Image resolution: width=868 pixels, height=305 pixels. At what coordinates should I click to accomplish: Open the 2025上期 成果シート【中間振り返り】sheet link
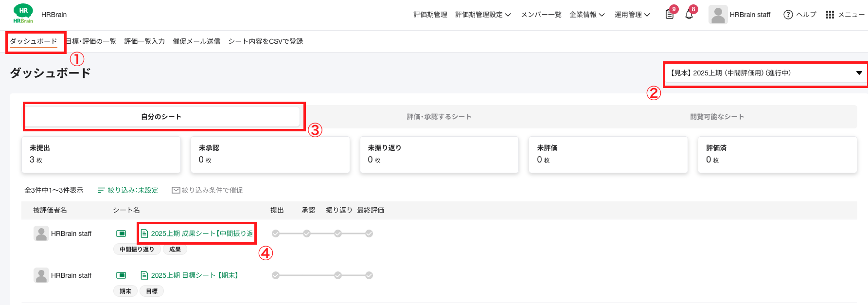pyautogui.click(x=195, y=233)
